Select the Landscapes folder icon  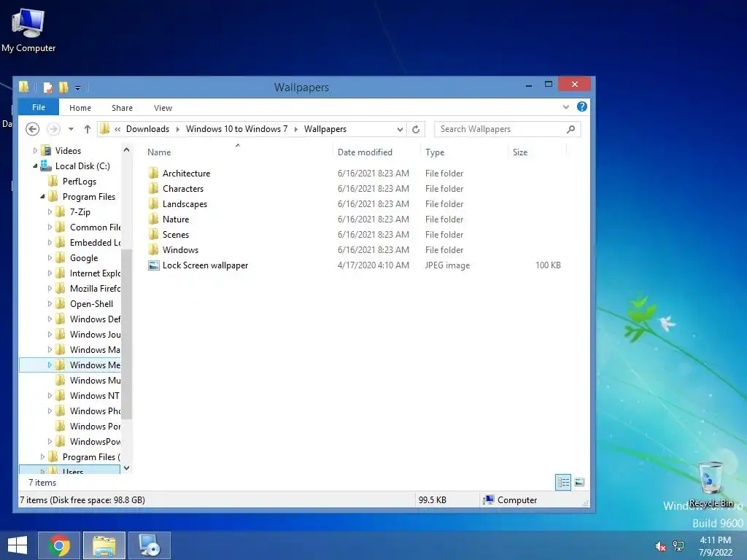point(153,203)
